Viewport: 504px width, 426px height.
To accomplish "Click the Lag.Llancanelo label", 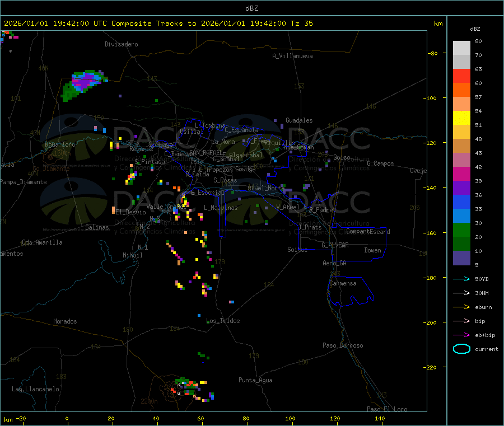I will pyautogui.click(x=35, y=390).
